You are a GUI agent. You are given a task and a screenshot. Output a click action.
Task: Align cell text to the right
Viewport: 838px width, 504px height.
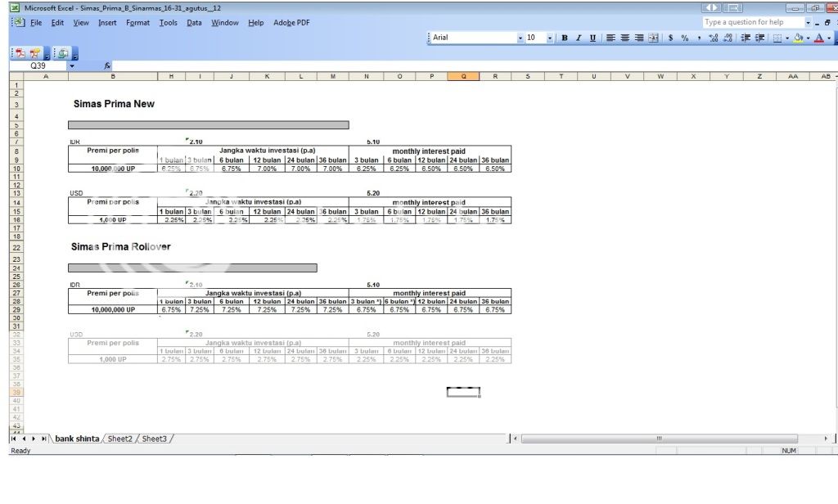point(639,38)
